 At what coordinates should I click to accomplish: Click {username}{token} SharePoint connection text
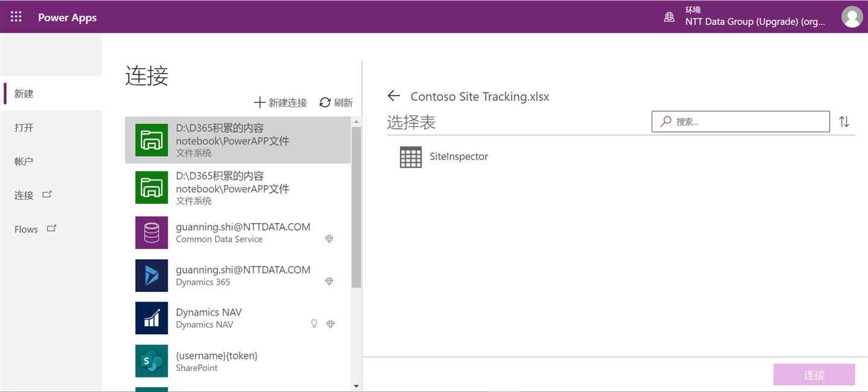click(x=217, y=355)
